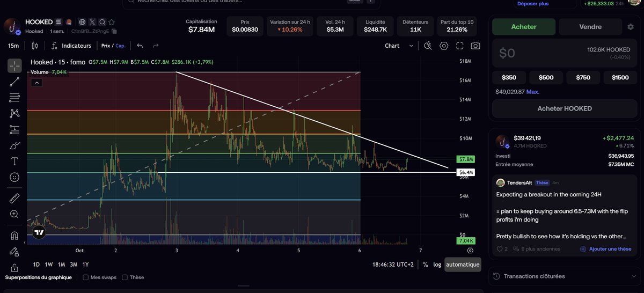Toggle stay in drawing mode
The image size is (644, 293).
pyautogui.click(x=14, y=251)
